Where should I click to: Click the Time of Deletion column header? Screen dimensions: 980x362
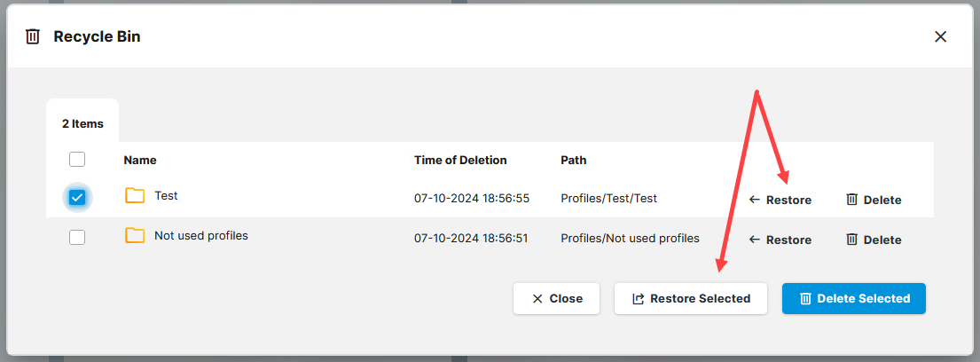point(460,161)
